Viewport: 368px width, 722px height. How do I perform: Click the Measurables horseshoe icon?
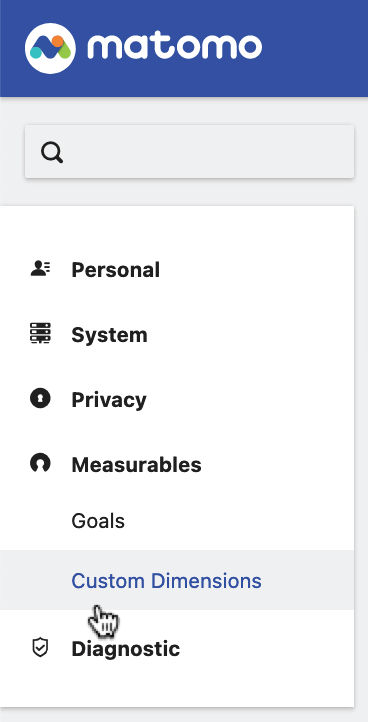click(41, 463)
